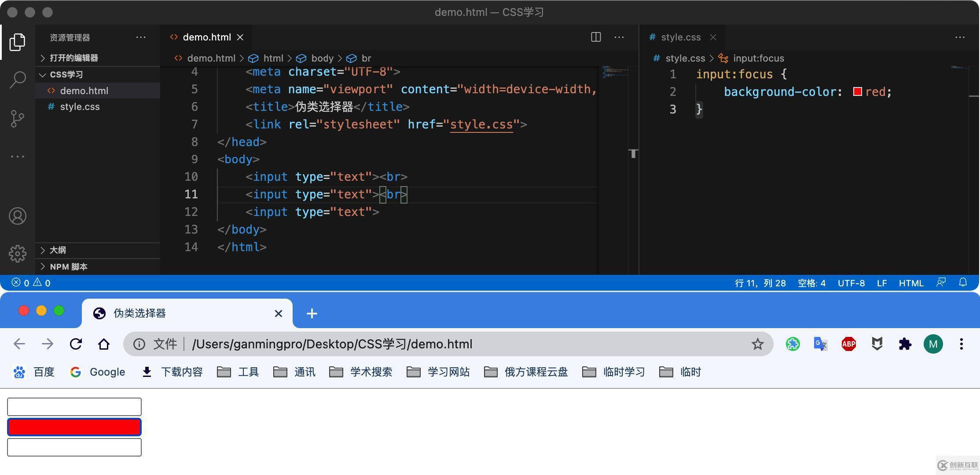Click the red color swatch in style.css
This screenshot has width=980, height=475.
point(857,91)
